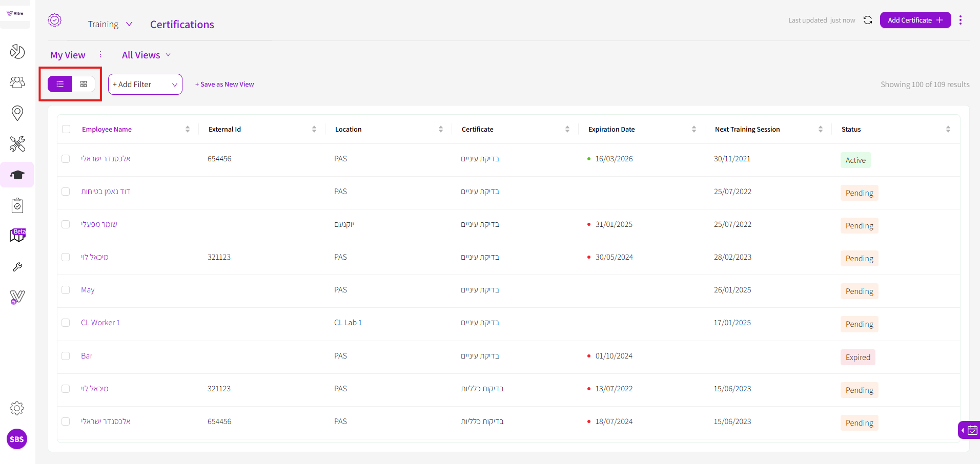
Task: Open the calendar side panel button
Action: tap(970, 430)
